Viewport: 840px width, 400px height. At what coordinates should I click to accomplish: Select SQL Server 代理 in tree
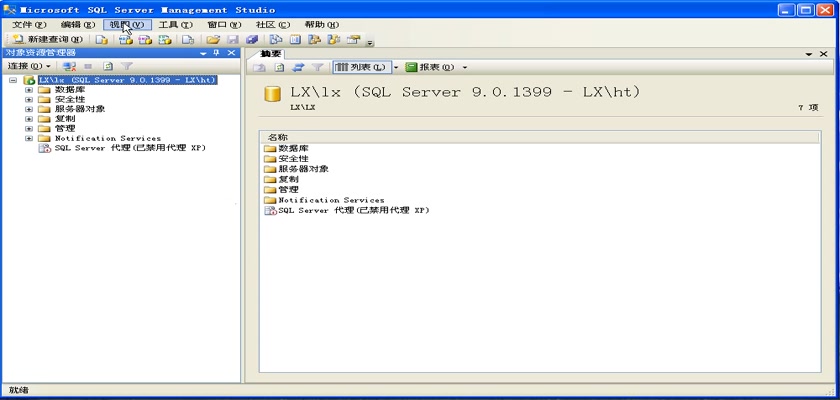130,148
